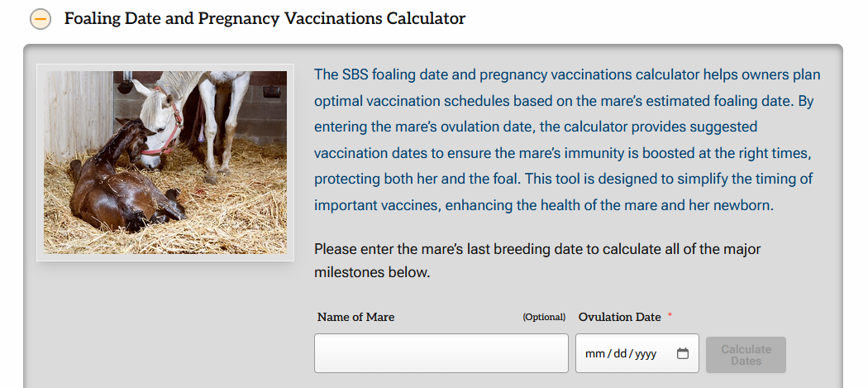
Task: Click the white mare's head in the photo
Action: click(158, 125)
